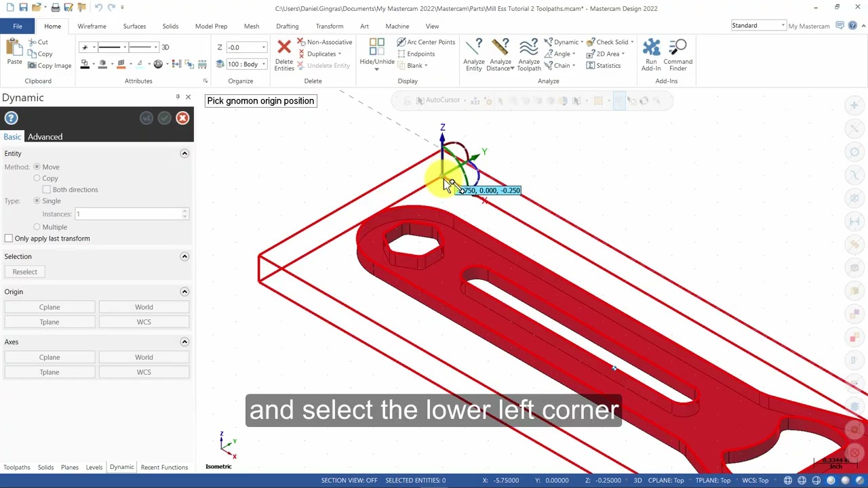Image resolution: width=868 pixels, height=488 pixels.
Task: Click World button under Origin
Action: 144,307
